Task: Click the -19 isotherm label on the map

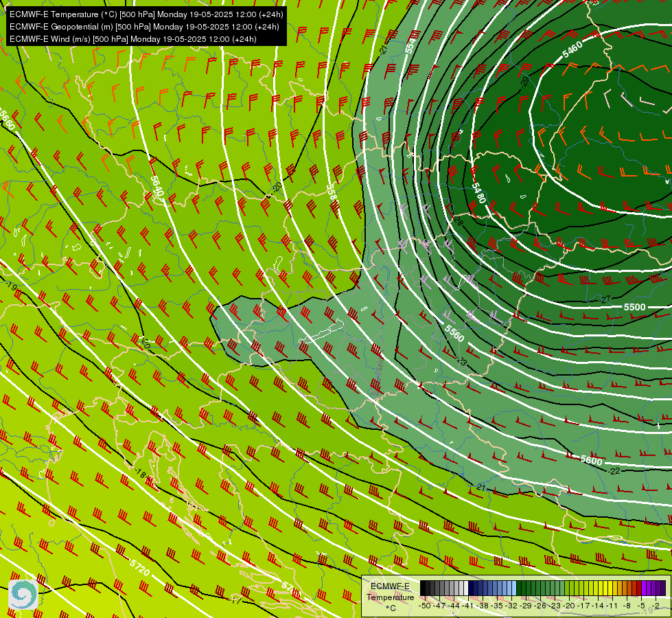Action: [x=11, y=286]
